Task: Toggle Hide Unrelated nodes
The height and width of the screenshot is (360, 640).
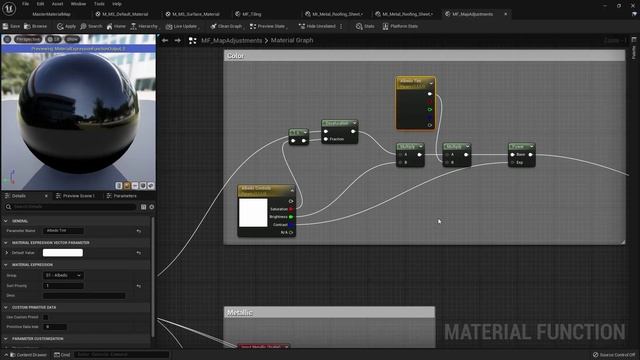Action: [317, 26]
